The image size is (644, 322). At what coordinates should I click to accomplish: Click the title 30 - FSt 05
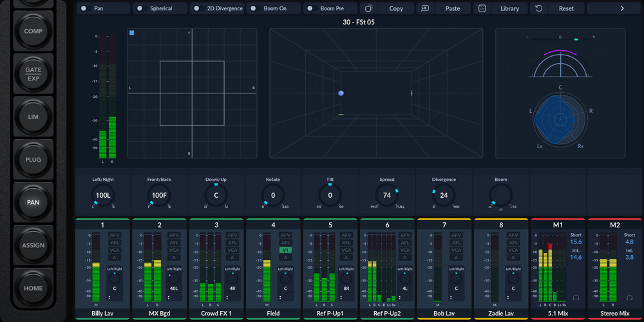pyautogui.click(x=359, y=22)
